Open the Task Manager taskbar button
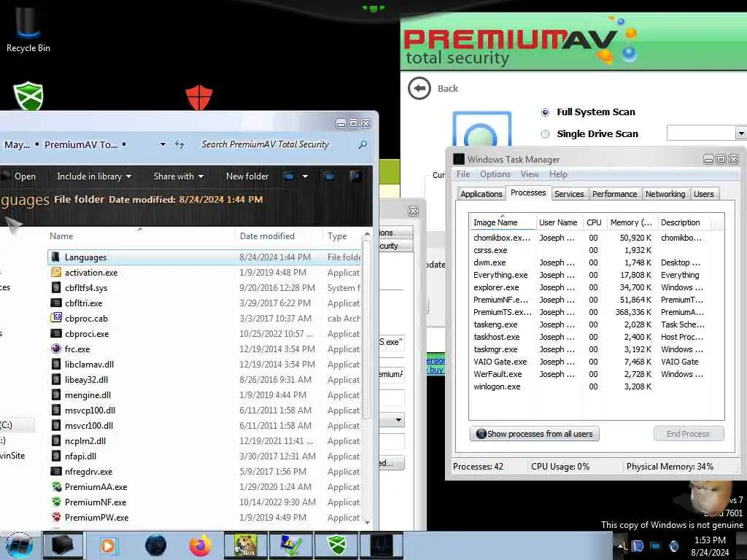 (381, 545)
